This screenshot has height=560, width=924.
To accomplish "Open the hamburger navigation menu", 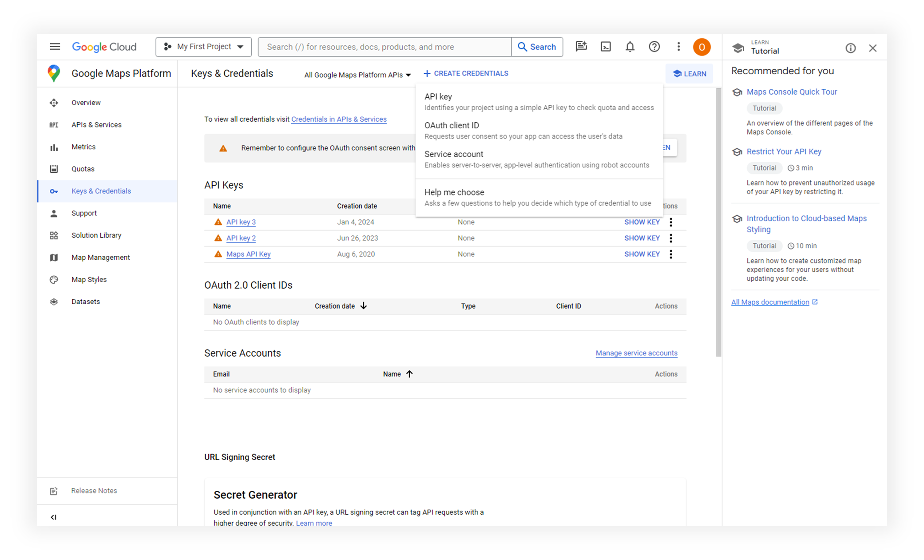I will 55,47.
